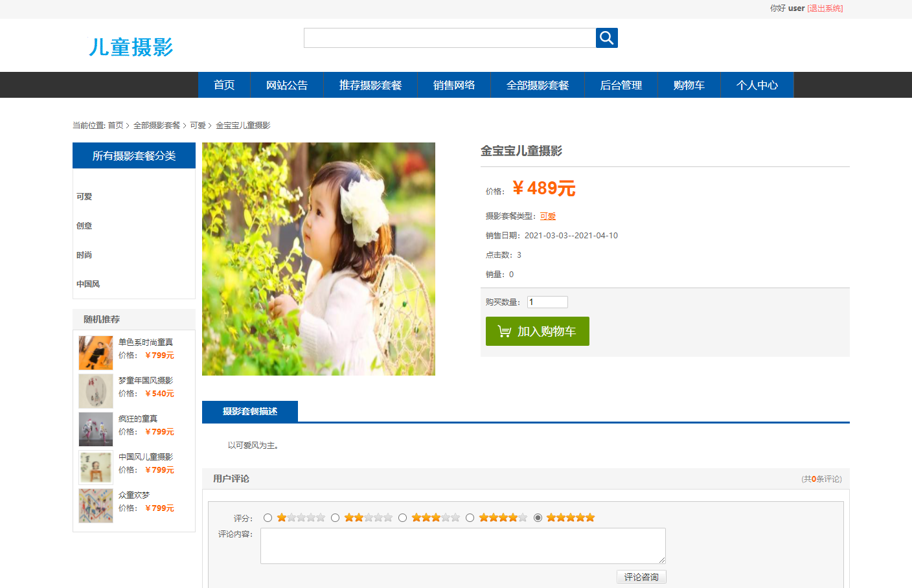Select the five-star rating radio button
Viewport: 912px width, 588px height.
point(538,518)
